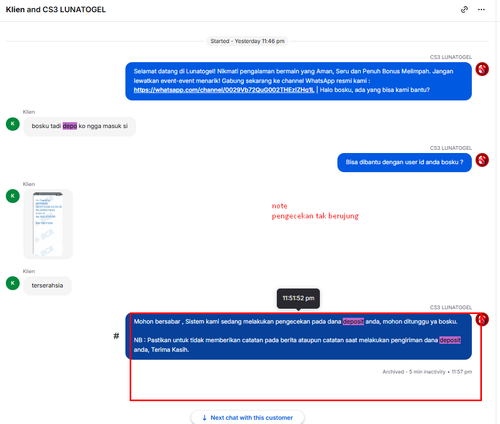
Task: Open the WhatsApp channel link in welcome message
Action: [x=224, y=90]
